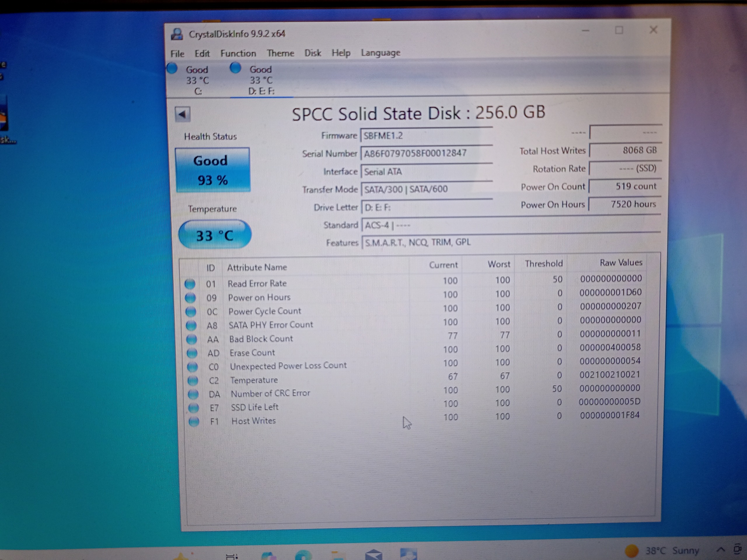The width and height of the screenshot is (747, 560).
Task: Click the Good 93 % health status button
Action: tap(212, 170)
